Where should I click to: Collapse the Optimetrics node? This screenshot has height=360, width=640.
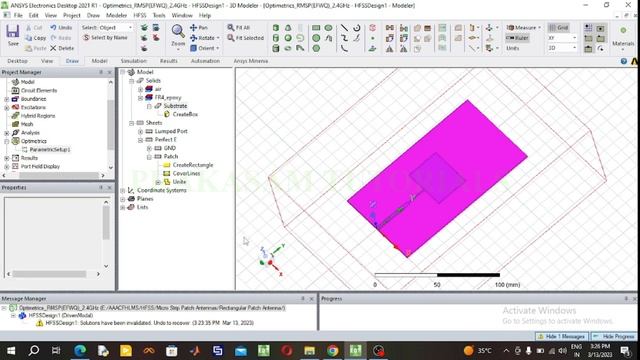(7, 141)
